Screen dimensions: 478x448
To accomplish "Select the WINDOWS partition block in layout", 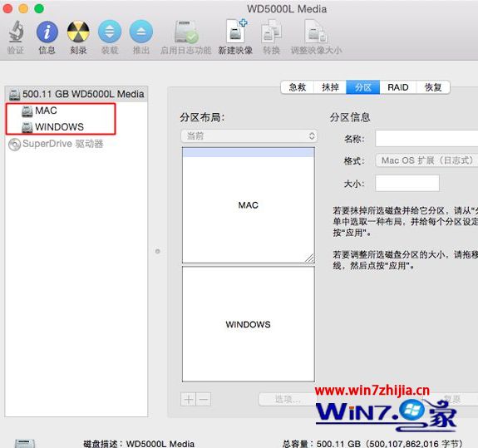I will [249, 324].
